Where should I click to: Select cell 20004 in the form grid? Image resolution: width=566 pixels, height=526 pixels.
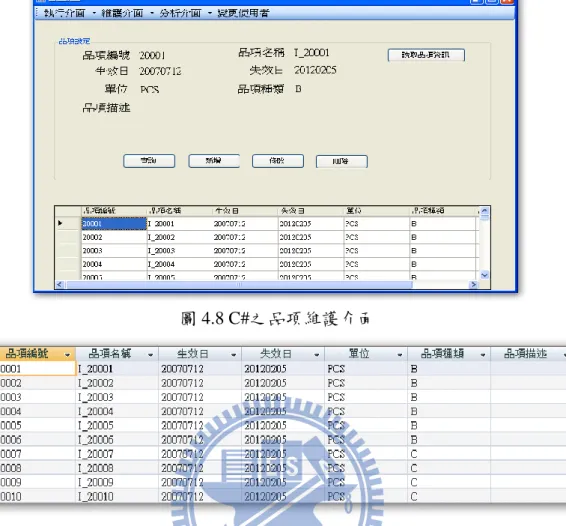[114, 264]
